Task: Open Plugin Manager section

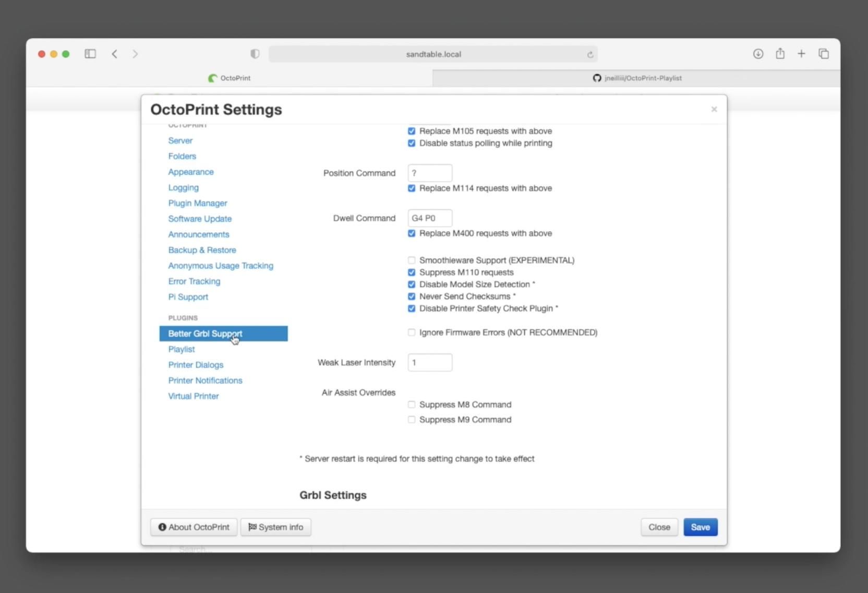Action: click(198, 203)
